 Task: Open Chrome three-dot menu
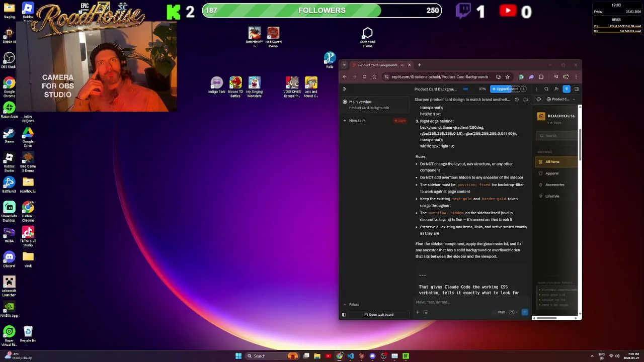tap(576, 77)
